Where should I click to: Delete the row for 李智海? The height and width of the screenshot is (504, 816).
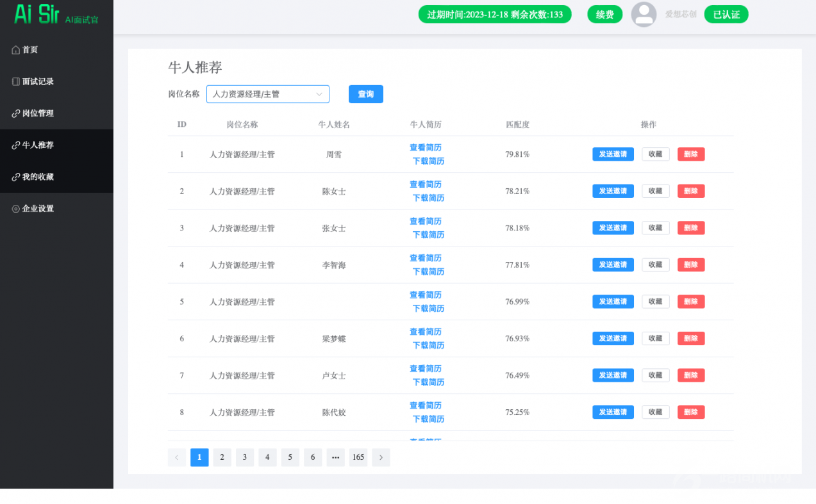pos(690,264)
